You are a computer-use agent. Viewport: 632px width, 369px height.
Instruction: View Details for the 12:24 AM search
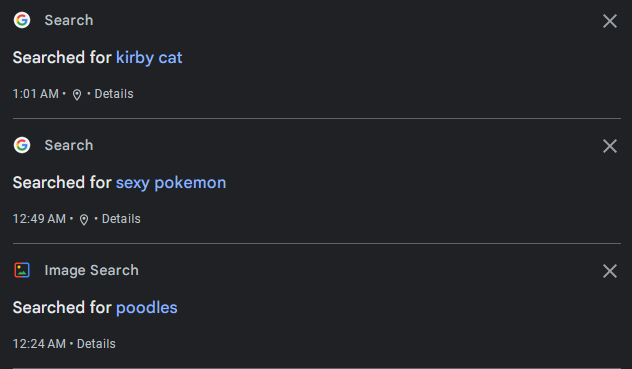(96, 344)
